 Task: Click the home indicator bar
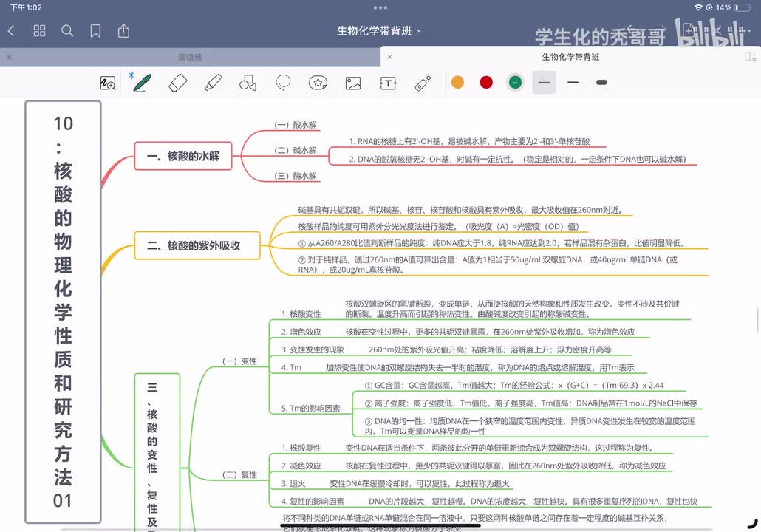tap(381, 525)
